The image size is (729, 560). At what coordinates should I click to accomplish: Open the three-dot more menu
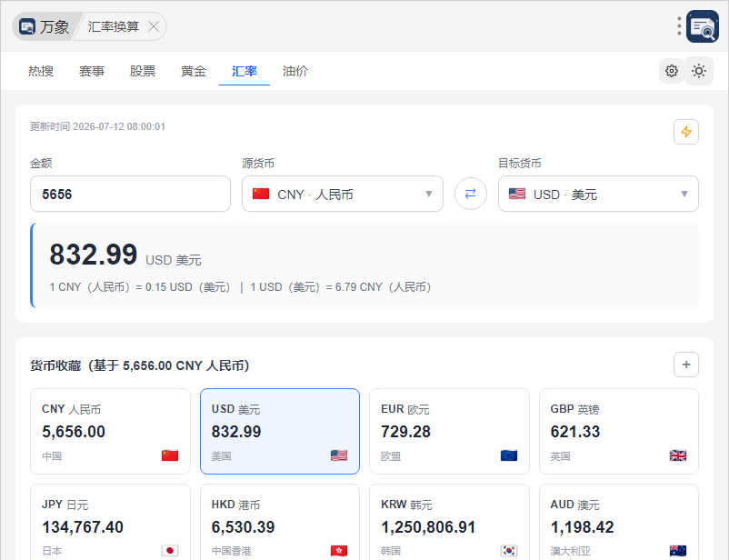tap(679, 26)
